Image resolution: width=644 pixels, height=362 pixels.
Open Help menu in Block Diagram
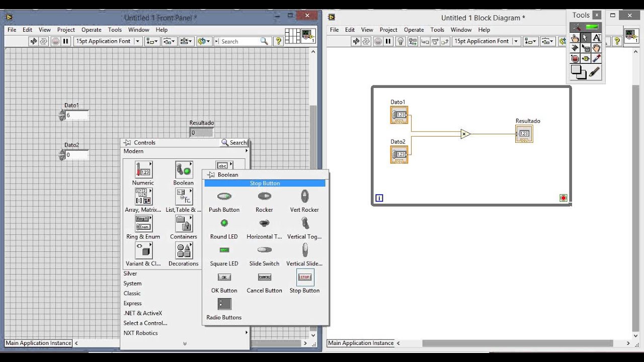(484, 30)
